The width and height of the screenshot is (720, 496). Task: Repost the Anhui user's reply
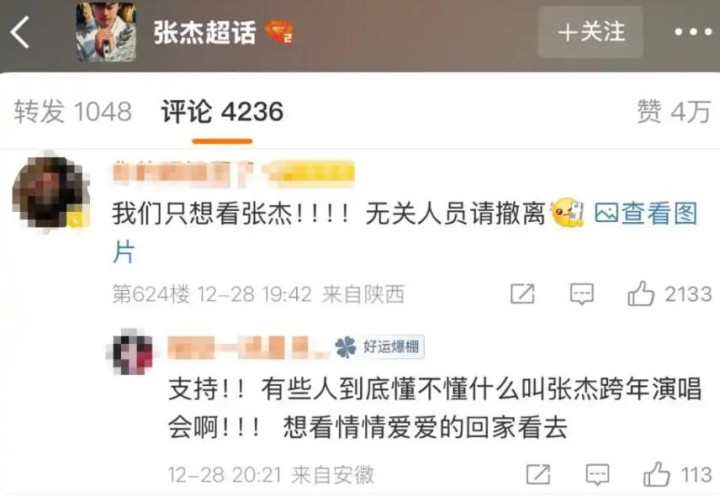coord(538,474)
